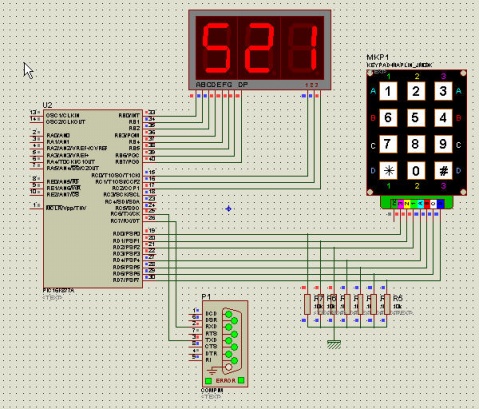Click keypad key 0
Screen dimensions: 479x409
(416, 171)
